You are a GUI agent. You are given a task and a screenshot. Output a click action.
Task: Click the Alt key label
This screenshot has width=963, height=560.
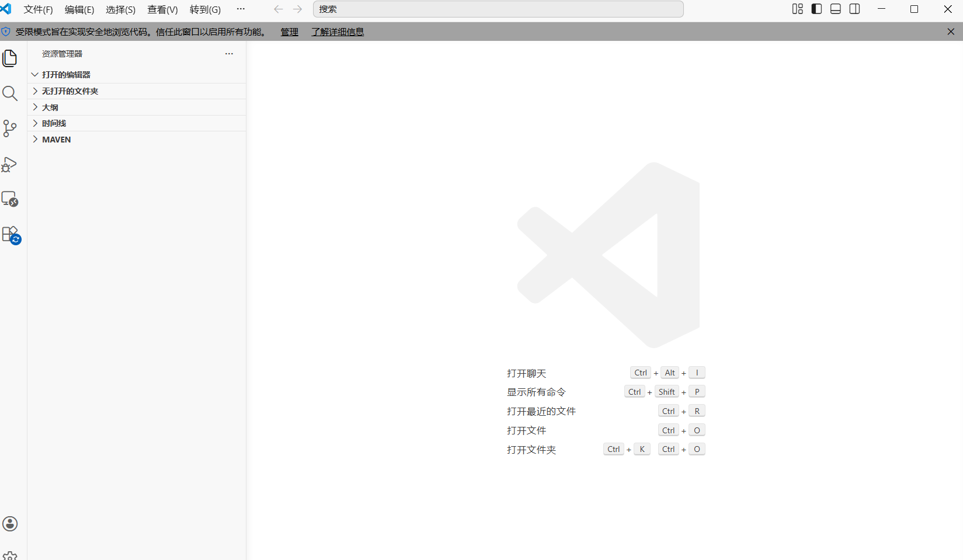click(x=670, y=373)
